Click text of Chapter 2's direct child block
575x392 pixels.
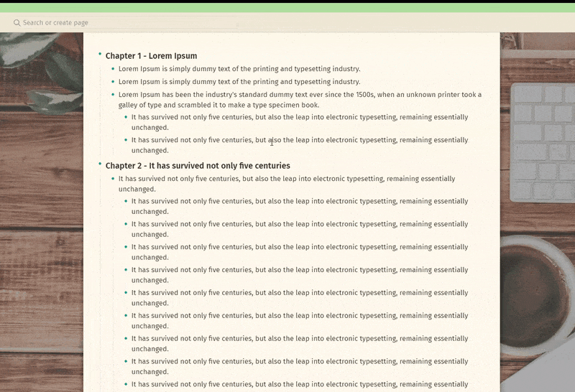point(287,184)
